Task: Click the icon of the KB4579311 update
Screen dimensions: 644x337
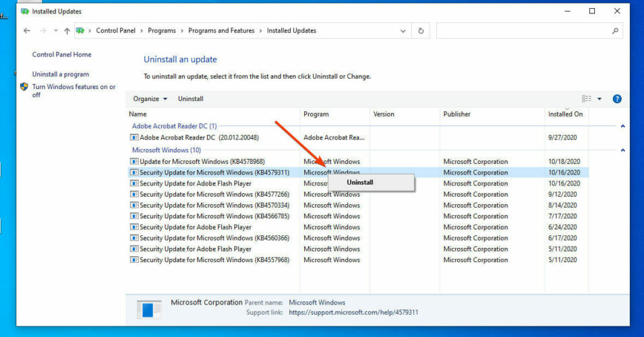Action: 134,173
